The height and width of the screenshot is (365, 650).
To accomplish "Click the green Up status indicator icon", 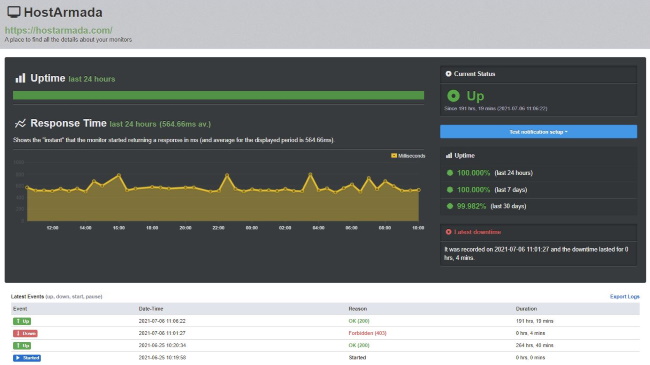I will 453,96.
